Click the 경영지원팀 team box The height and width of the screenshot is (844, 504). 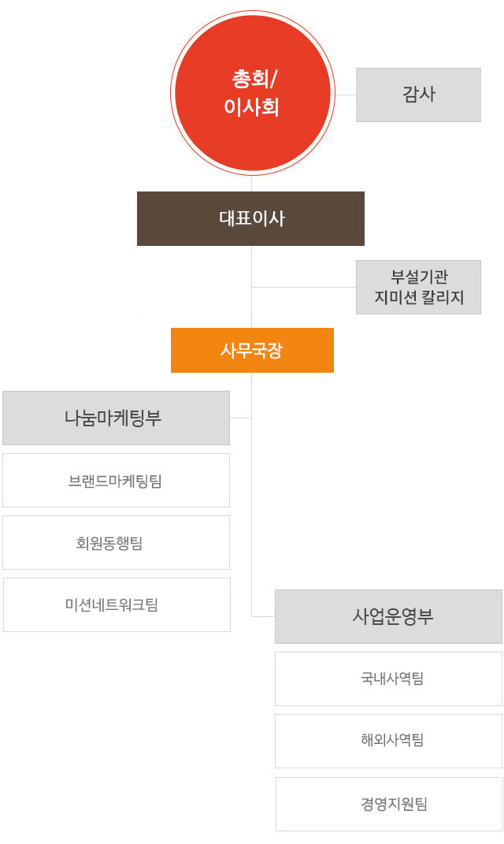point(389,804)
